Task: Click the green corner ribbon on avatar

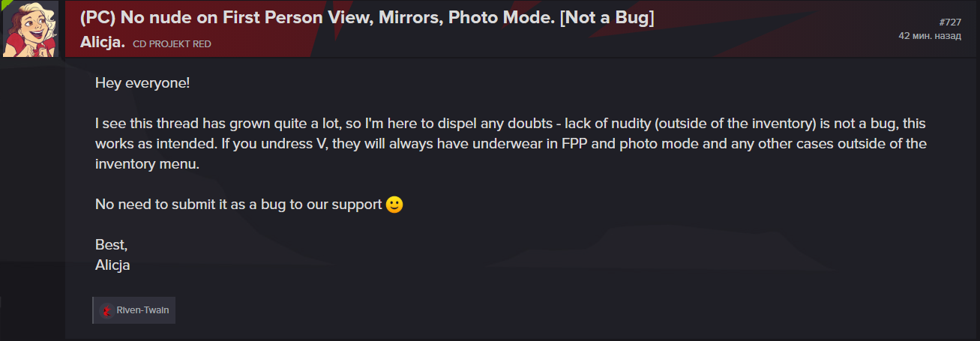Action: [x=7, y=3]
